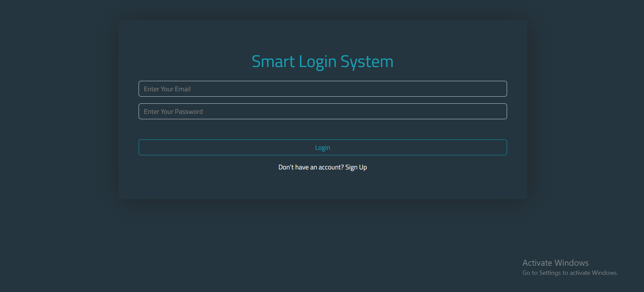Click "Go to Settings to activate Windows" text
Screen dimensions: 644x292
coord(570,273)
